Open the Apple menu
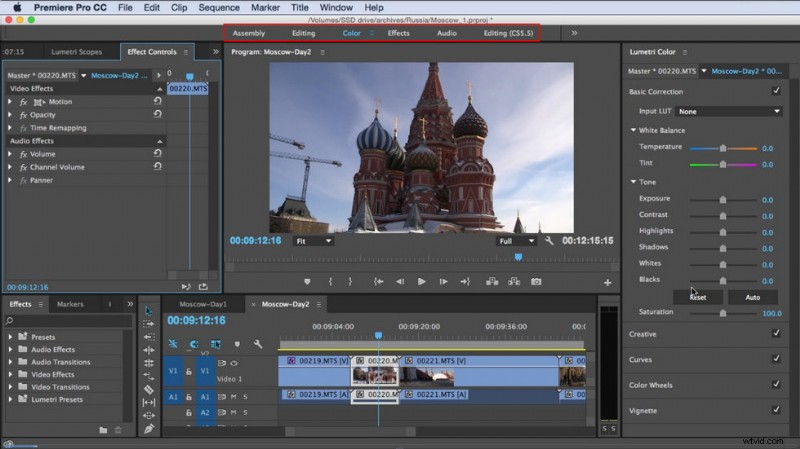Screen dimensions: 800x449 [x=17, y=7]
